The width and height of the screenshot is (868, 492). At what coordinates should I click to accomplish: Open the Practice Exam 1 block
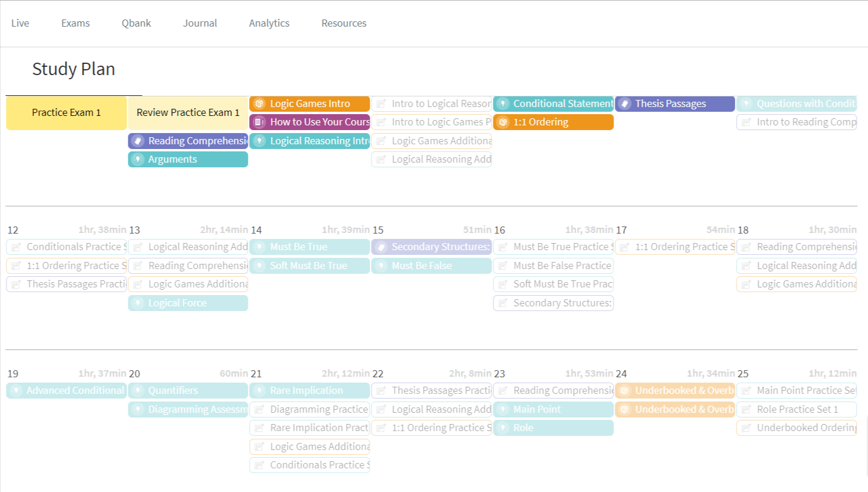(x=66, y=113)
